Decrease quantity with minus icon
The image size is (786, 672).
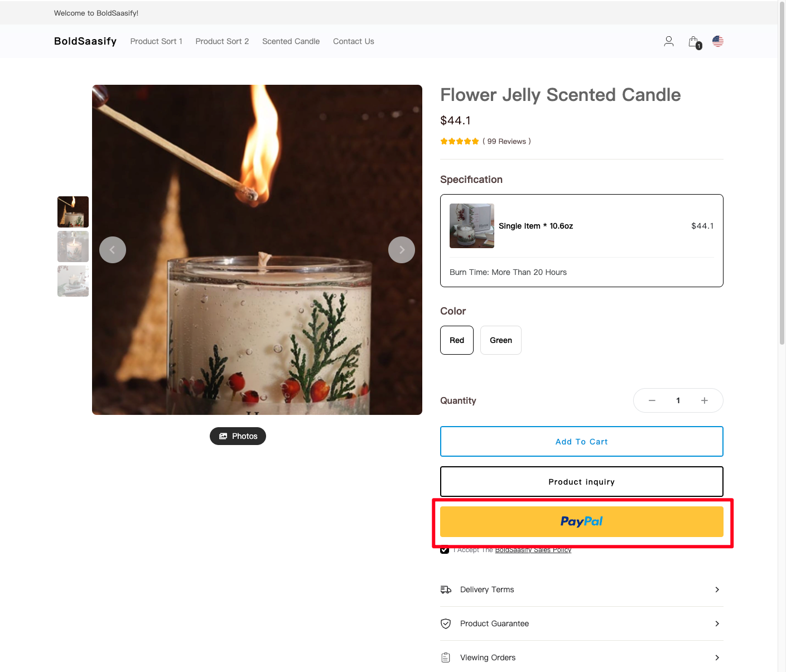652,400
